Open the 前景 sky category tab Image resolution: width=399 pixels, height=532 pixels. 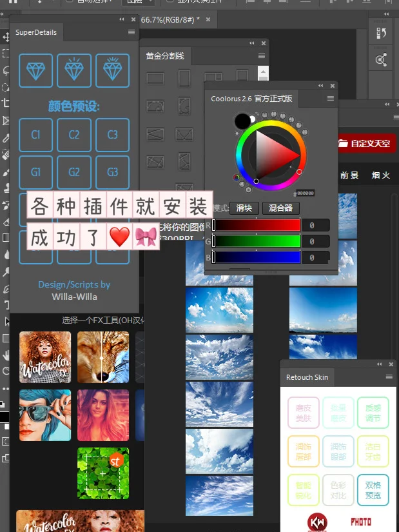[x=349, y=175]
